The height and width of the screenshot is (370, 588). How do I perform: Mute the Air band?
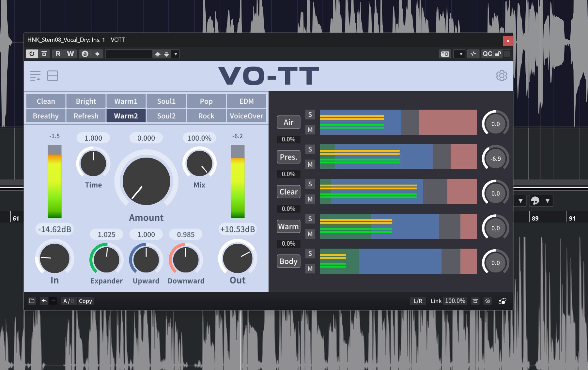310,130
